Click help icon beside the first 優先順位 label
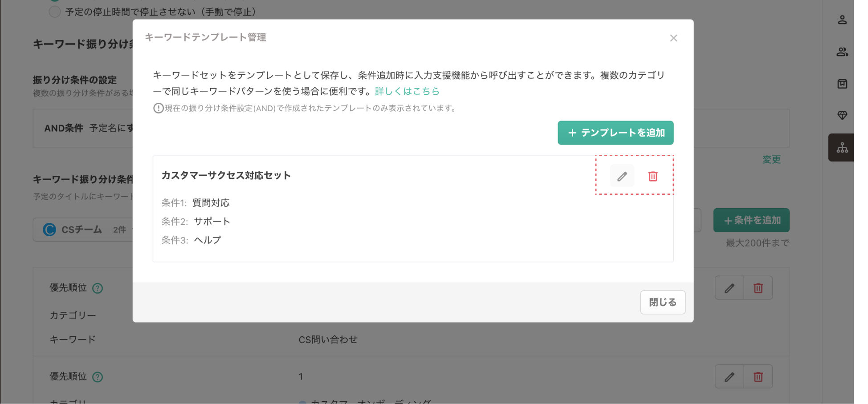 (x=98, y=288)
